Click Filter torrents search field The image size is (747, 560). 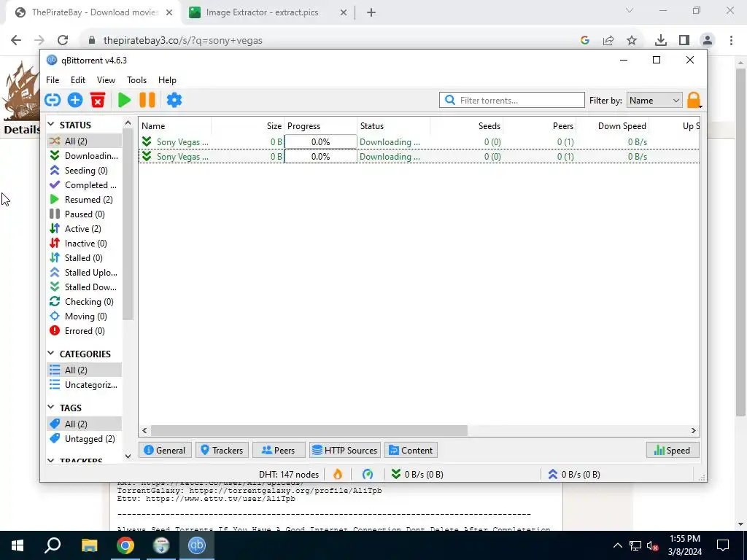pos(511,100)
